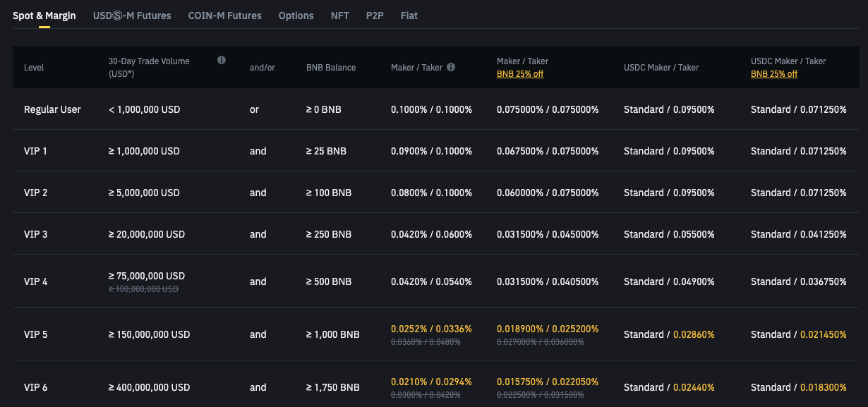Select the Spot & Margin tab

pos(44,15)
